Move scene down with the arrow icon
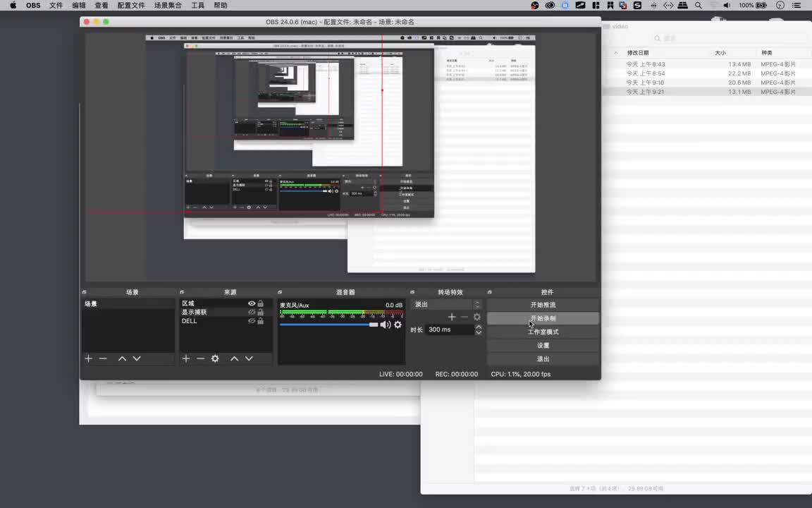 [137, 358]
